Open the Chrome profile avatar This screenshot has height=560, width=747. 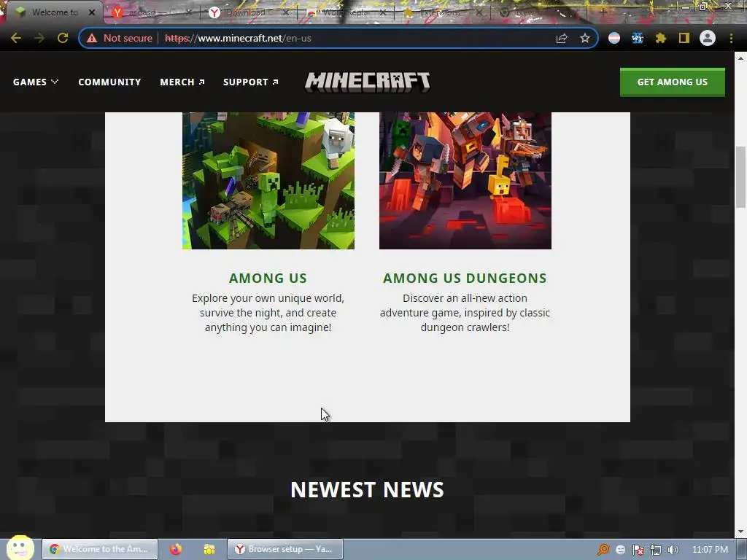tap(708, 38)
